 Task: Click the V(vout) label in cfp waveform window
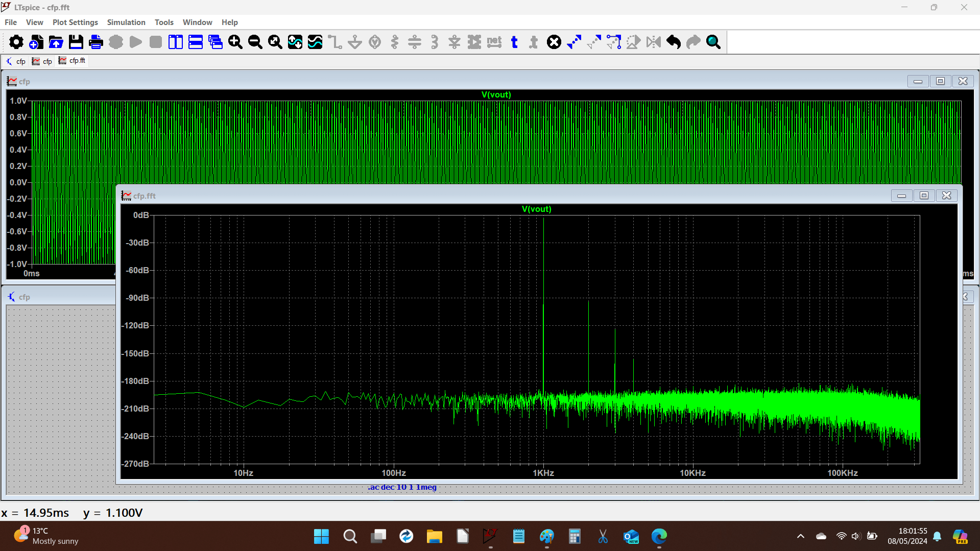(x=496, y=95)
